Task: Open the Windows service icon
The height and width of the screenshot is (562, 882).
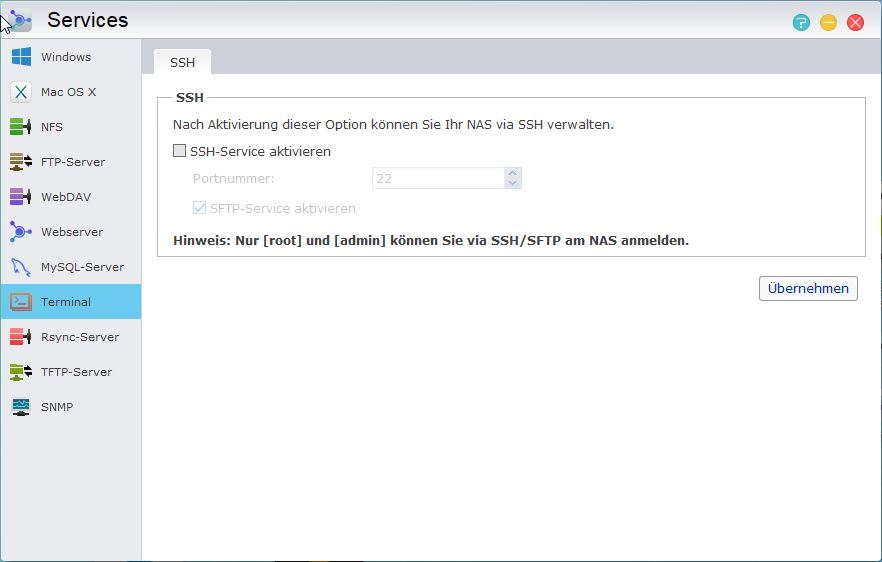Action: pos(21,57)
